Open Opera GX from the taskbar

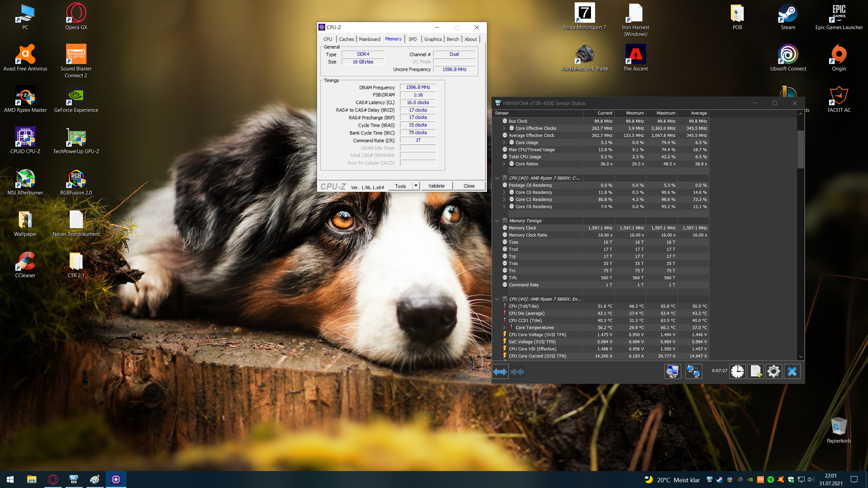coord(53,479)
